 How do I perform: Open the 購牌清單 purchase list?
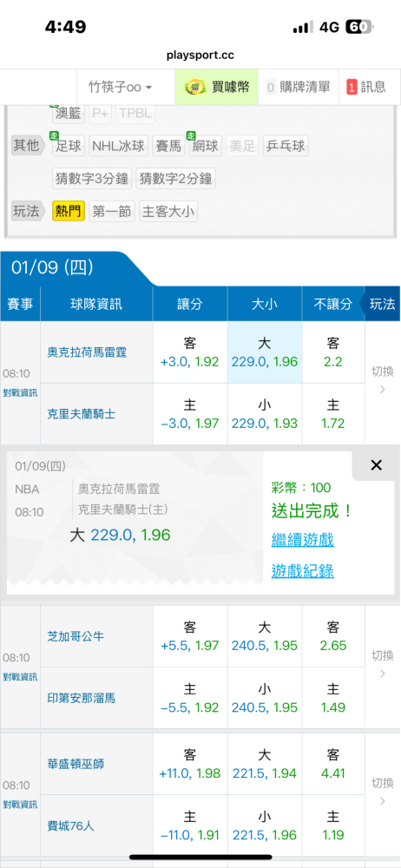pyautogui.click(x=298, y=87)
